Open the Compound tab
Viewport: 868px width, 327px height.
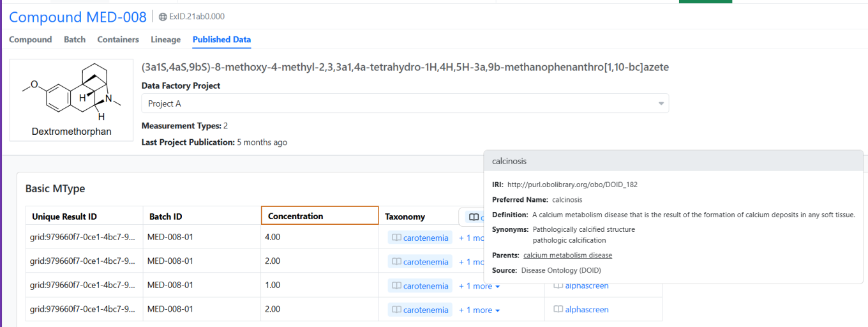[31, 40]
